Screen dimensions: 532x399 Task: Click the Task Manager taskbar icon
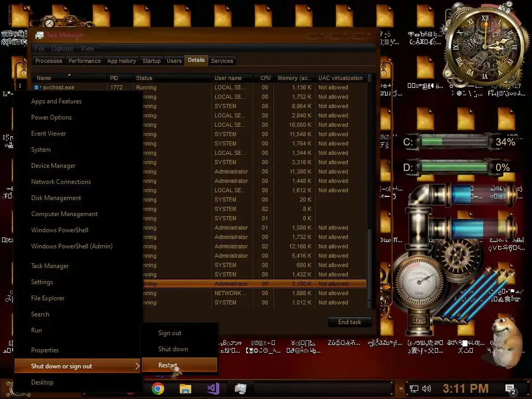pyautogui.click(x=240, y=389)
